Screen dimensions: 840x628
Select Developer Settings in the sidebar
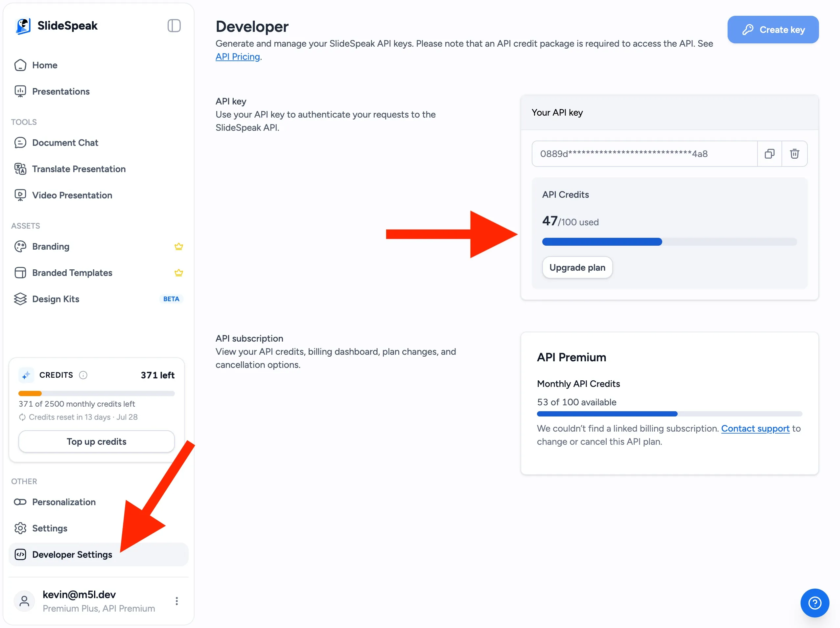[x=98, y=554]
